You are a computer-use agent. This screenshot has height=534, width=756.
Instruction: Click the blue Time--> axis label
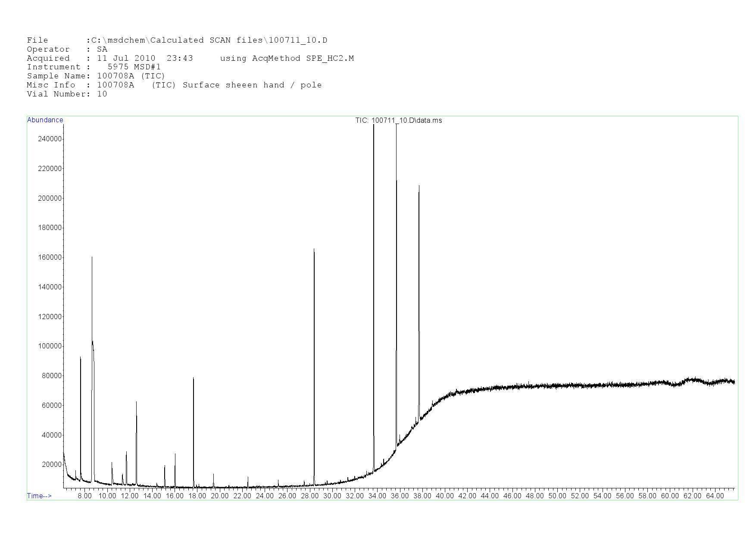[x=39, y=496]
